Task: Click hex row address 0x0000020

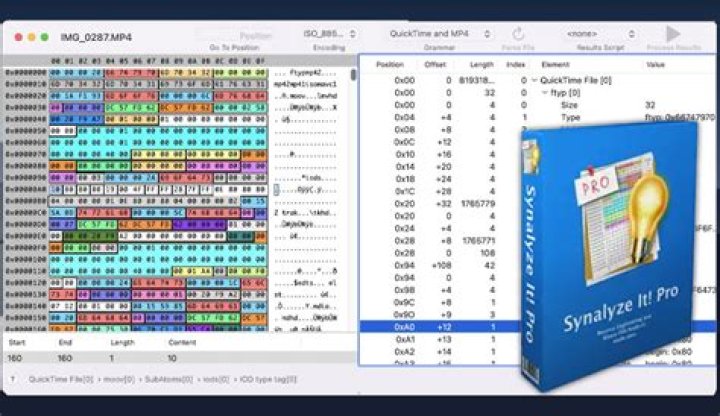Action: click(x=26, y=96)
